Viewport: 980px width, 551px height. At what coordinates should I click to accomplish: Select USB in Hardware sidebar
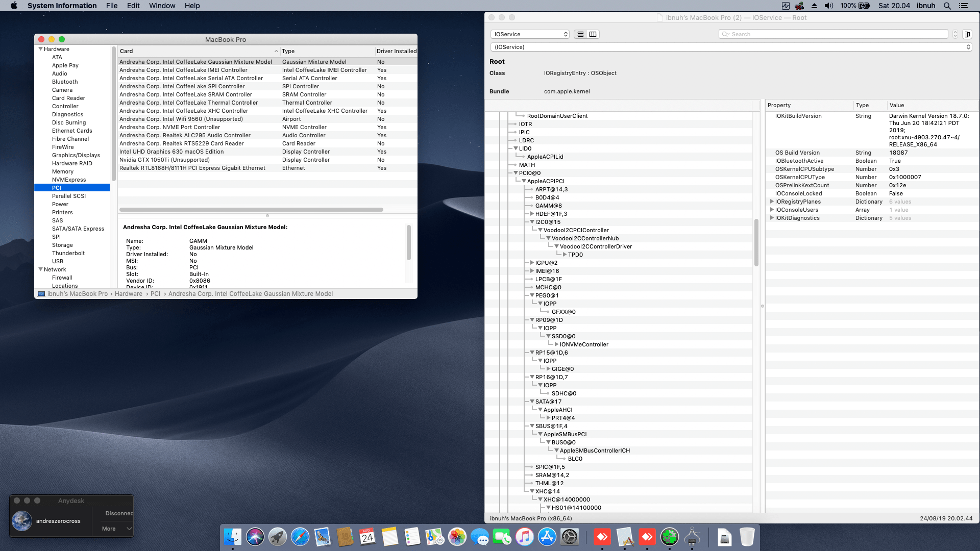point(58,261)
